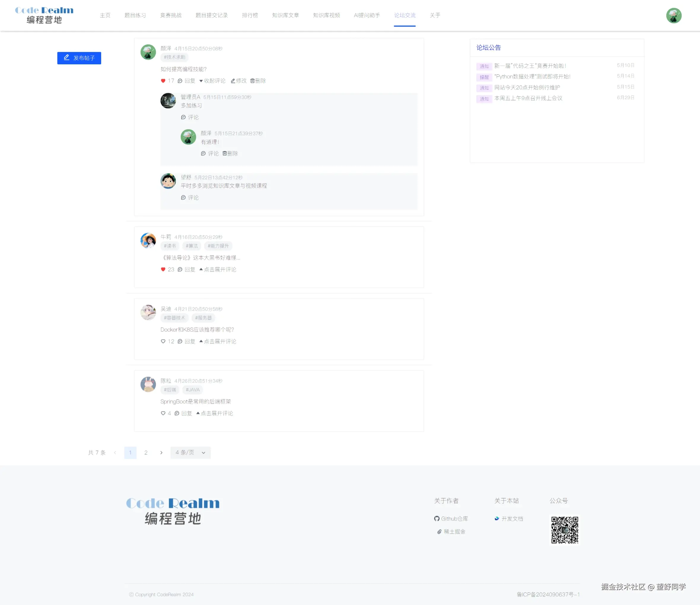Click 评论 icon under 管理员A's reply
700x605 pixels.
tap(183, 117)
